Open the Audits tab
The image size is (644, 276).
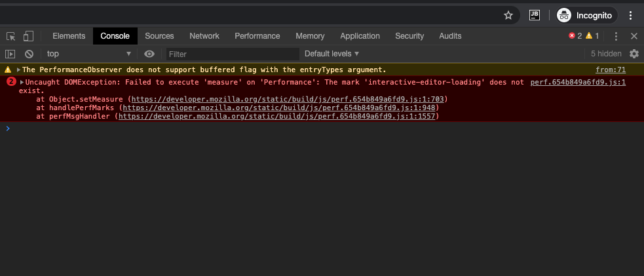click(450, 36)
